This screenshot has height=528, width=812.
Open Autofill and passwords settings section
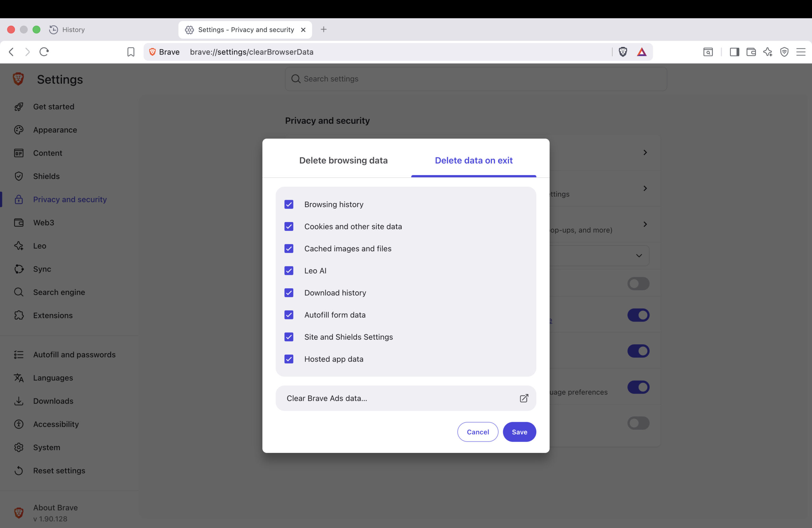(x=74, y=355)
